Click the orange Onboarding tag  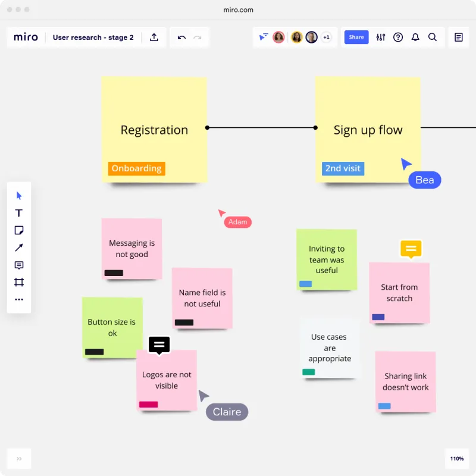[137, 168]
